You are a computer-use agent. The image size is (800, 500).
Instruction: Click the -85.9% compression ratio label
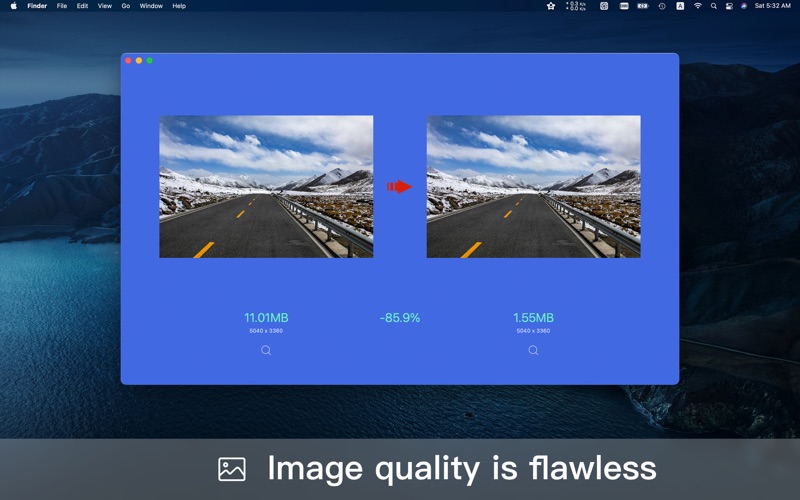pyautogui.click(x=400, y=318)
